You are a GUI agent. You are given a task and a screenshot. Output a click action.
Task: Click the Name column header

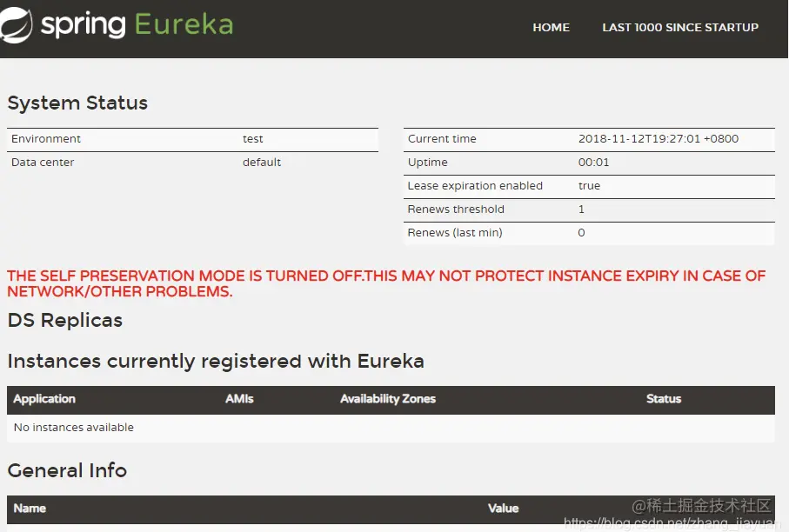coord(30,509)
